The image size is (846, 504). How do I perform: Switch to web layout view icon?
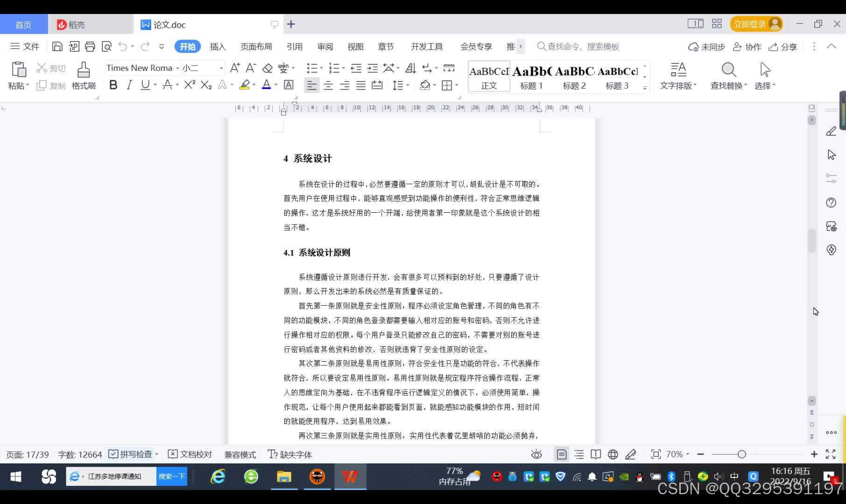point(613,455)
